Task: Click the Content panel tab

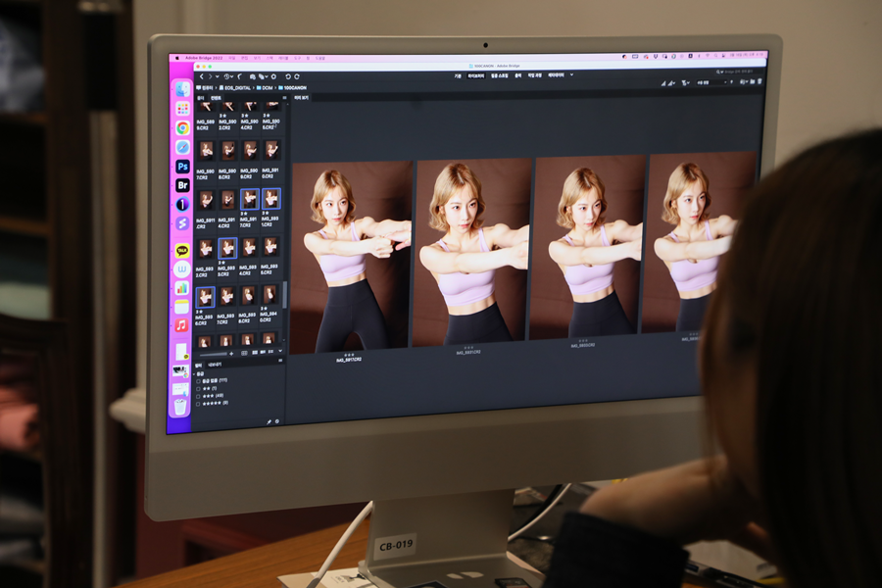Action: (x=216, y=98)
